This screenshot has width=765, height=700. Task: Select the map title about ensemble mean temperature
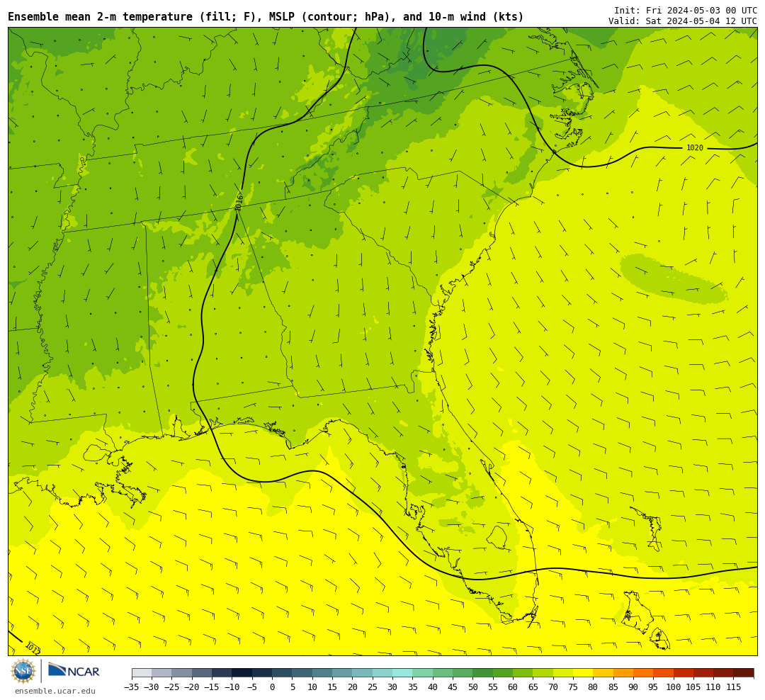[x=266, y=16]
